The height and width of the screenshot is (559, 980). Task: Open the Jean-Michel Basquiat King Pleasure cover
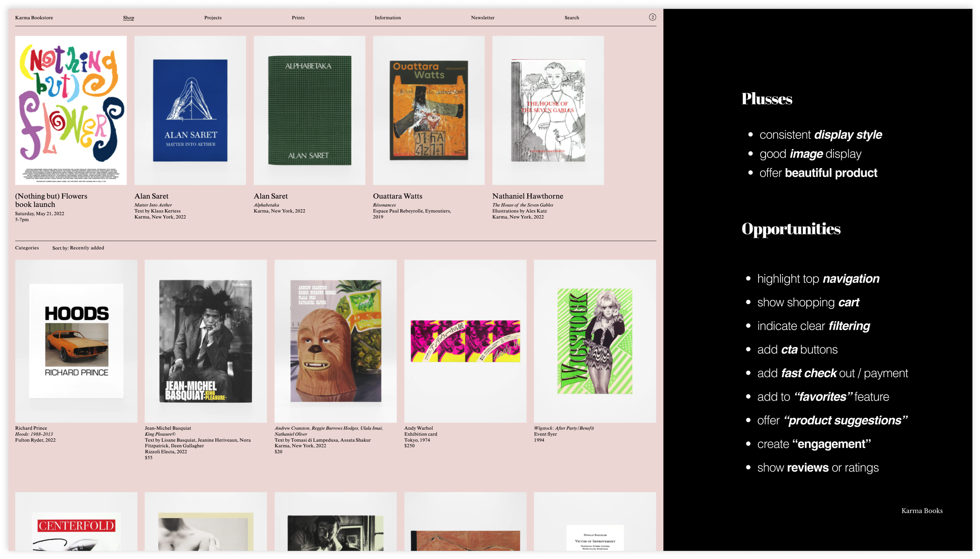(x=206, y=341)
